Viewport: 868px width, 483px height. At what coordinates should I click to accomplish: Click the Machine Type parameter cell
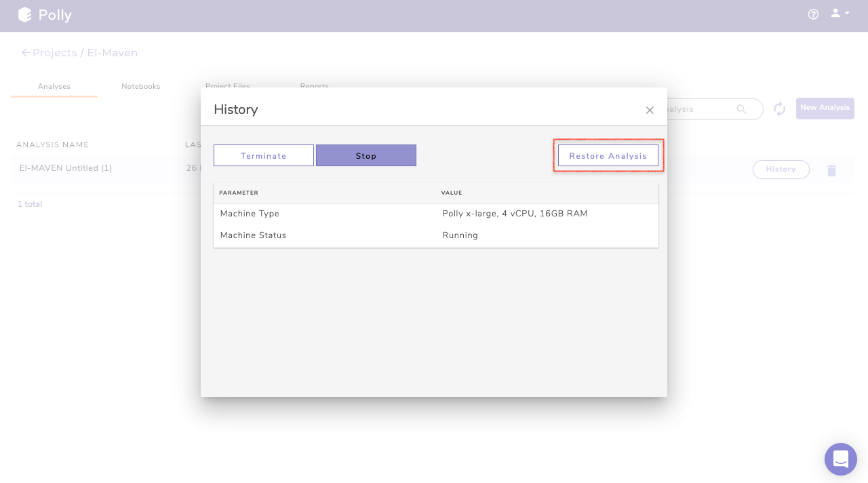[x=250, y=214]
